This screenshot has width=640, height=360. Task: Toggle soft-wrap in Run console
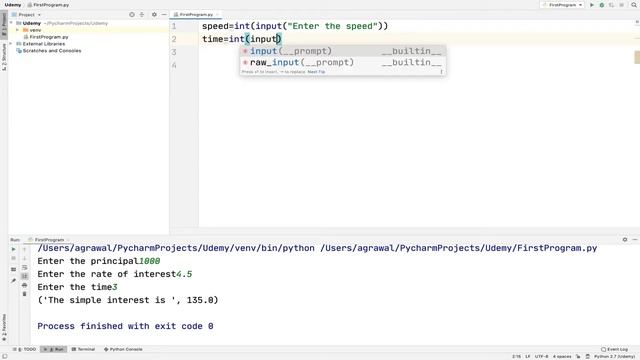click(x=24, y=267)
